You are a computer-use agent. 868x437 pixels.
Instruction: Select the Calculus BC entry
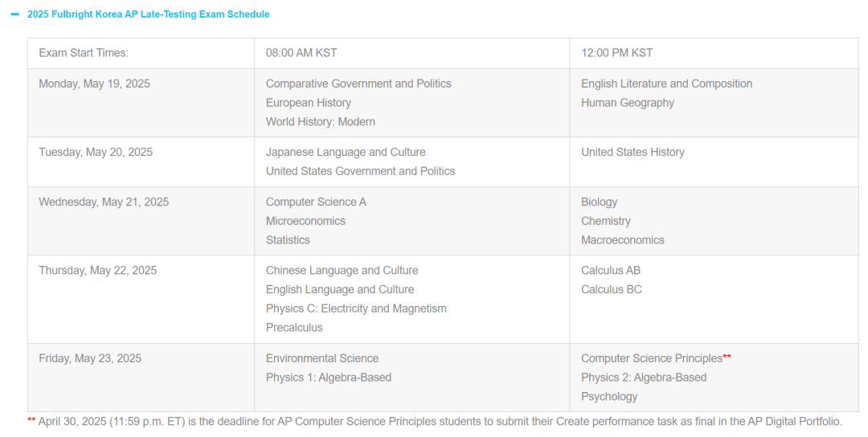coord(611,289)
